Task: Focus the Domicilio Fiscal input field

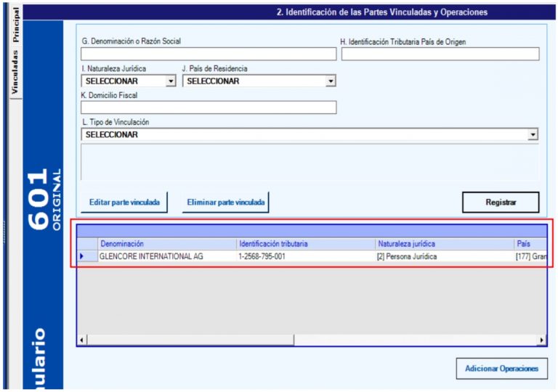Action: (x=209, y=107)
